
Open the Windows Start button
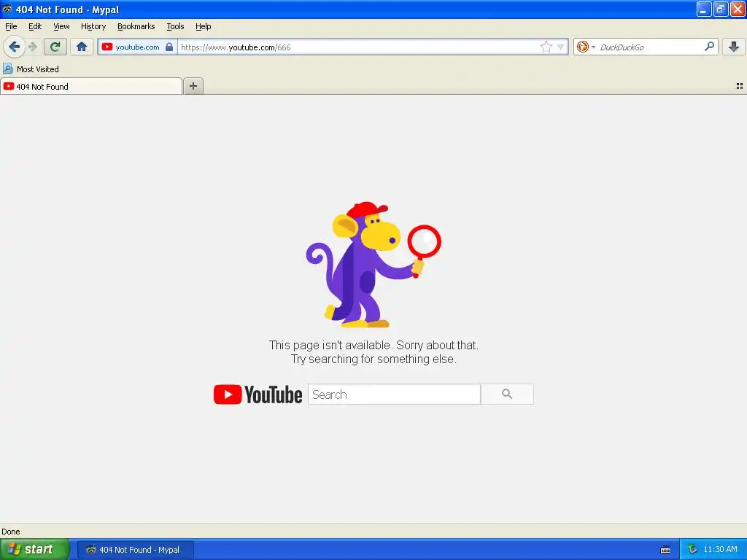click(35, 549)
